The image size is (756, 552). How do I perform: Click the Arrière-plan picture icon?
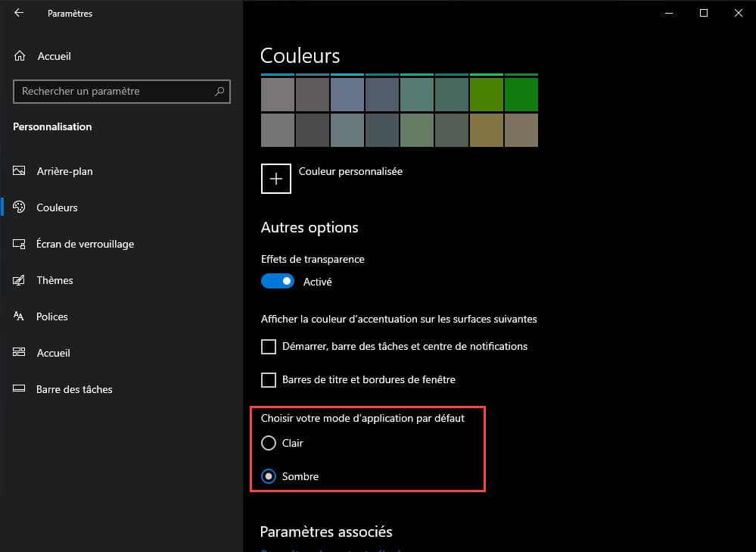click(x=20, y=171)
